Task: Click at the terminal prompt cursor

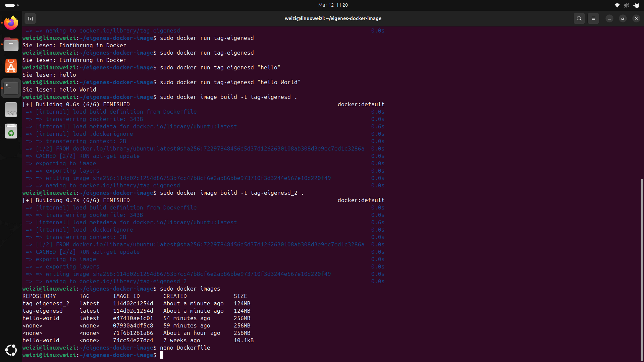Action: point(162,355)
